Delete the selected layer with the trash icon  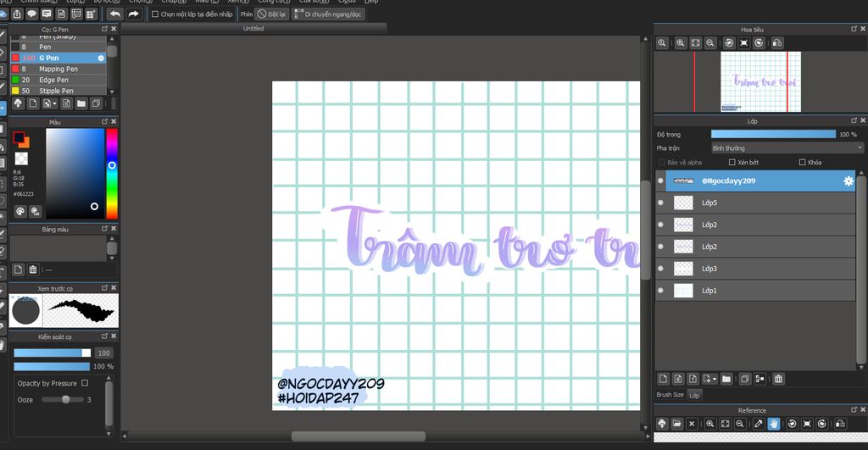point(778,379)
